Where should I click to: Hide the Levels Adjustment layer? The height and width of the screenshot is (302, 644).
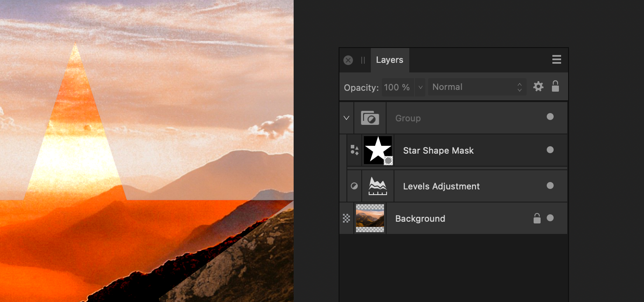(550, 185)
